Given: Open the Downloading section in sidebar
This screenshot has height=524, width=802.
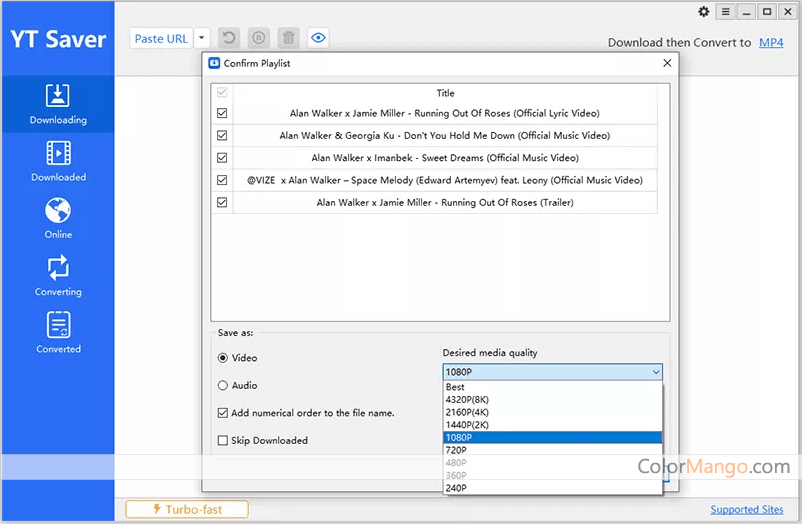Looking at the screenshot, I should pyautogui.click(x=58, y=104).
